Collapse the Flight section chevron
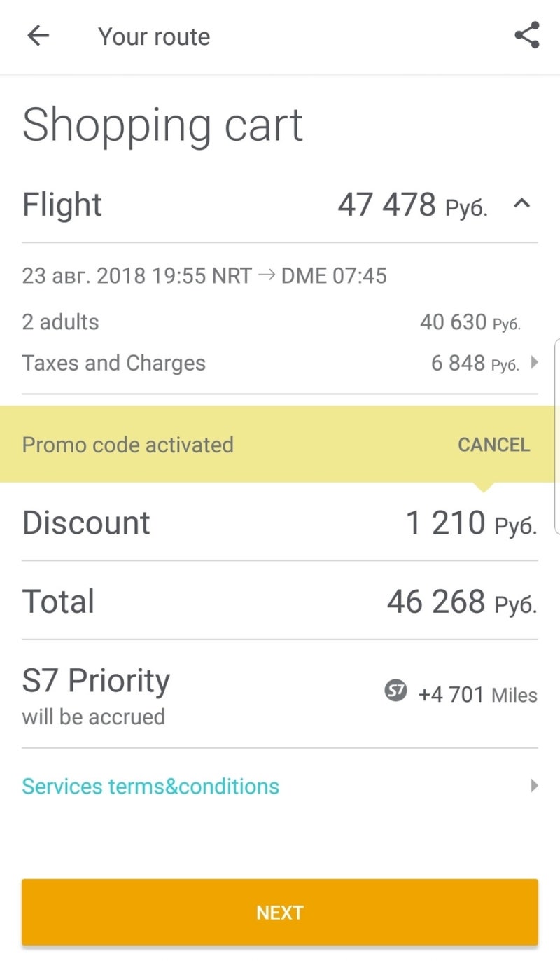 click(x=522, y=204)
